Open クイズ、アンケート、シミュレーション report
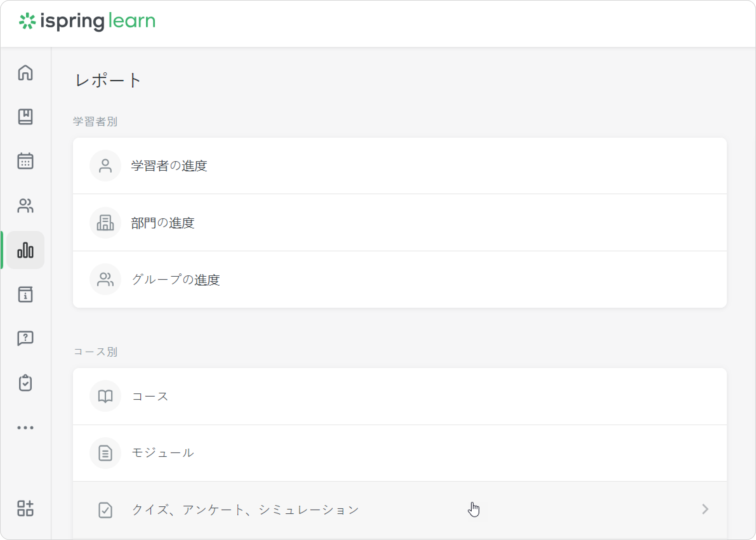This screenshot has height=540, width=756. coord(400,510)
